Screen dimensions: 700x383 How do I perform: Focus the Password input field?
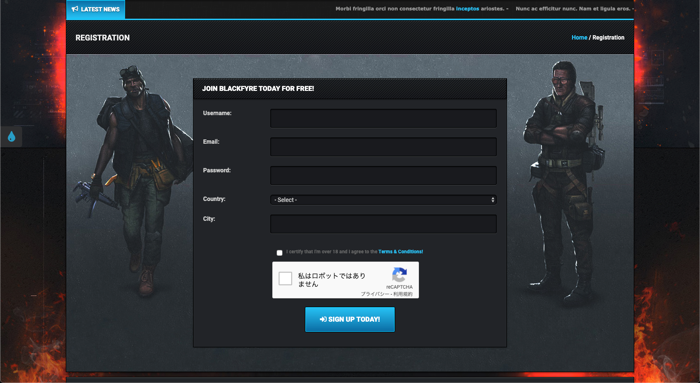tap(383, 175)
